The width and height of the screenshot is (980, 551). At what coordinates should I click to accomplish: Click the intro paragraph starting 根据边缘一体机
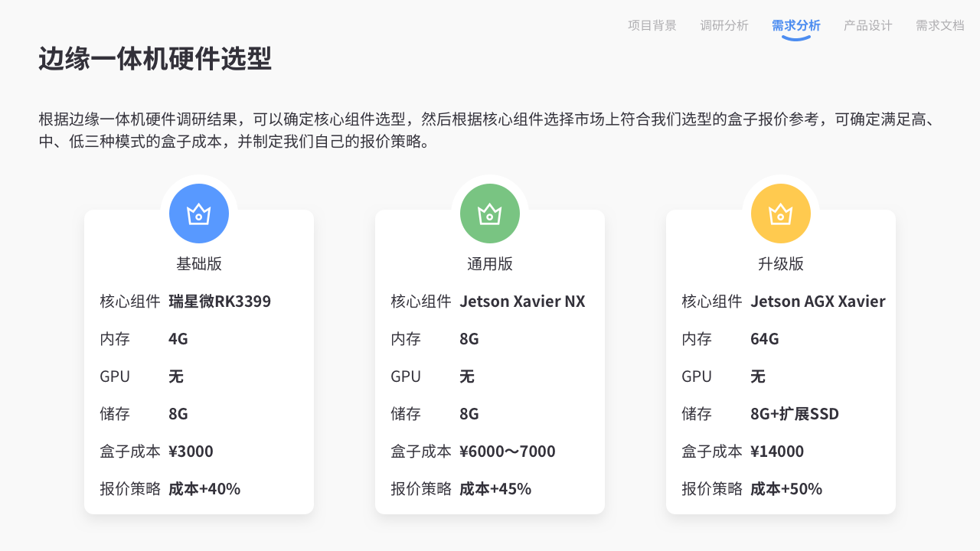point(489,130)
